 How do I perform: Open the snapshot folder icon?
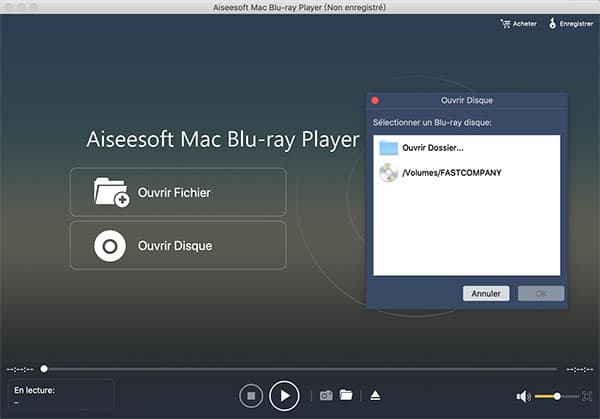pyautogui.click(x=346, y=395)
